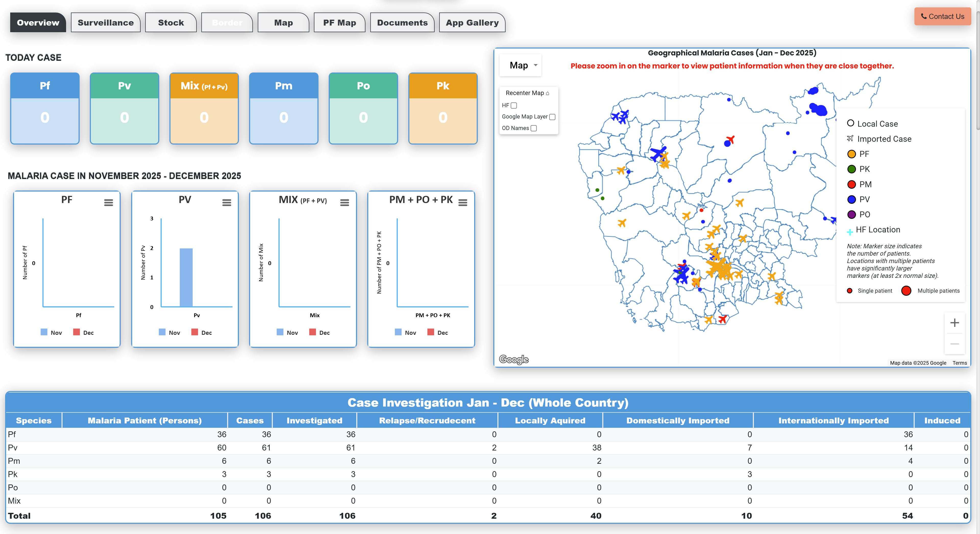Toggle the OD Names checkbox

pyautogui.click(x=534, y=128)
